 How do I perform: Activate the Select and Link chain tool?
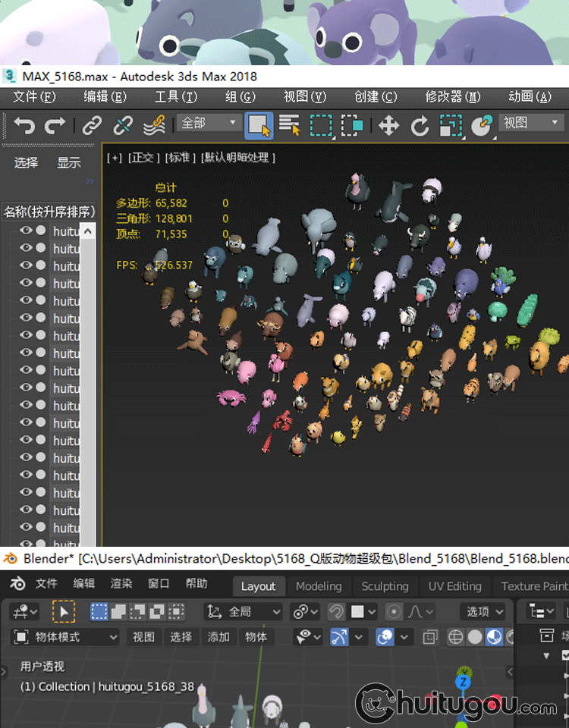point(92,125)
